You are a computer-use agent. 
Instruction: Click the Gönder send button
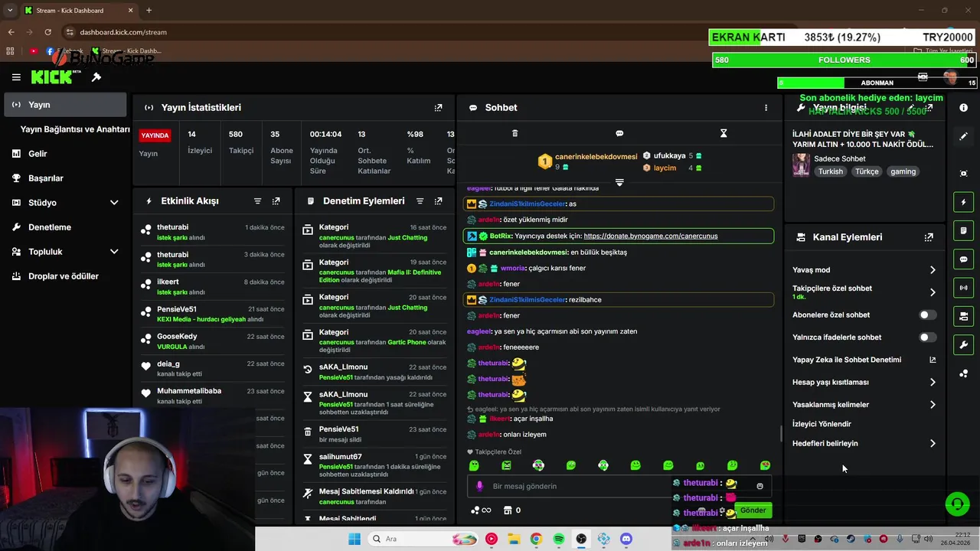pyautogui.click(x=753, y=510)
